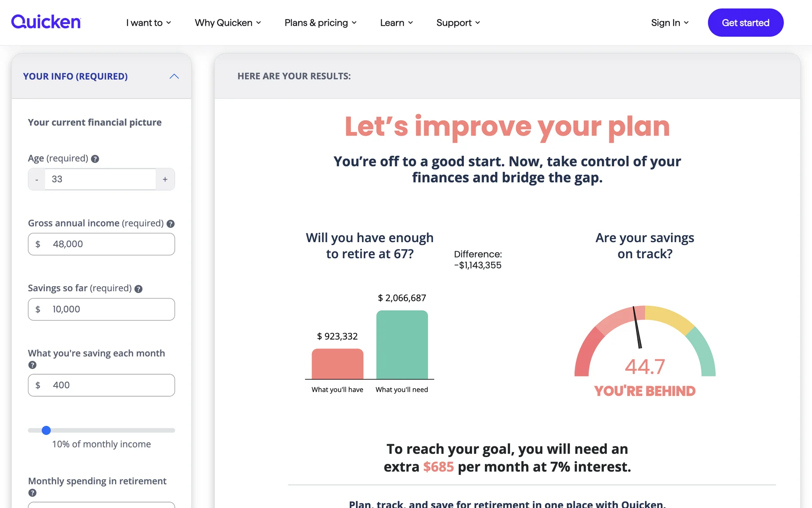Open the Gross annual income help tooltip

[x=170, y=224]
